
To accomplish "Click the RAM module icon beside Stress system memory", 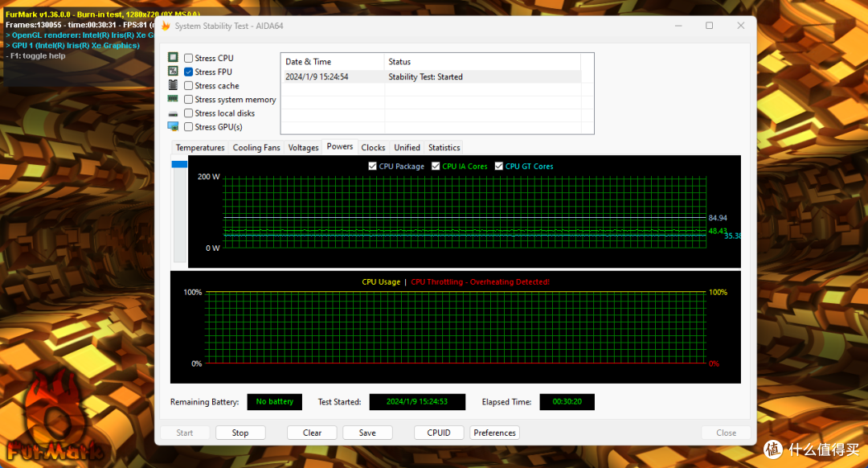I will [x=174, y=99].
